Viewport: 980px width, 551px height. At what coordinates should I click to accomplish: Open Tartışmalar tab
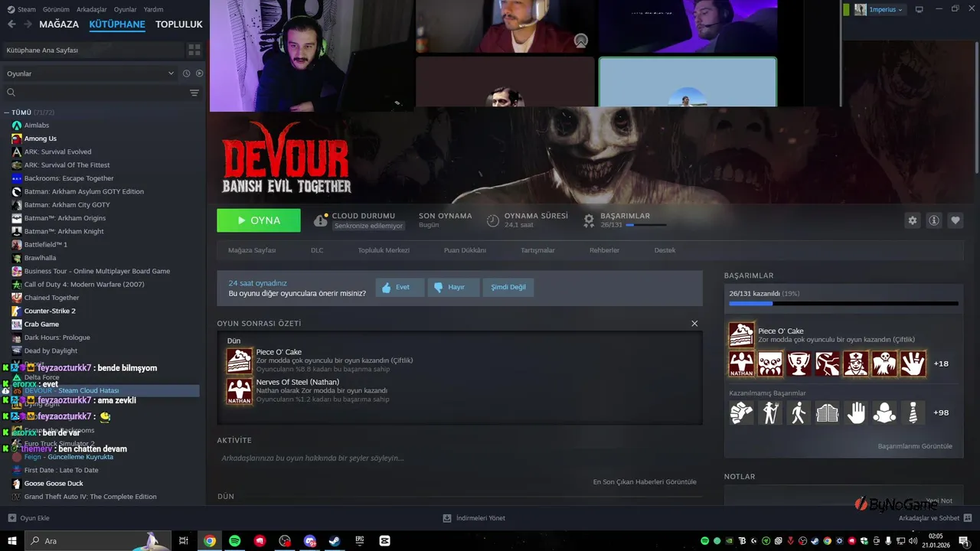coord(537,250)
